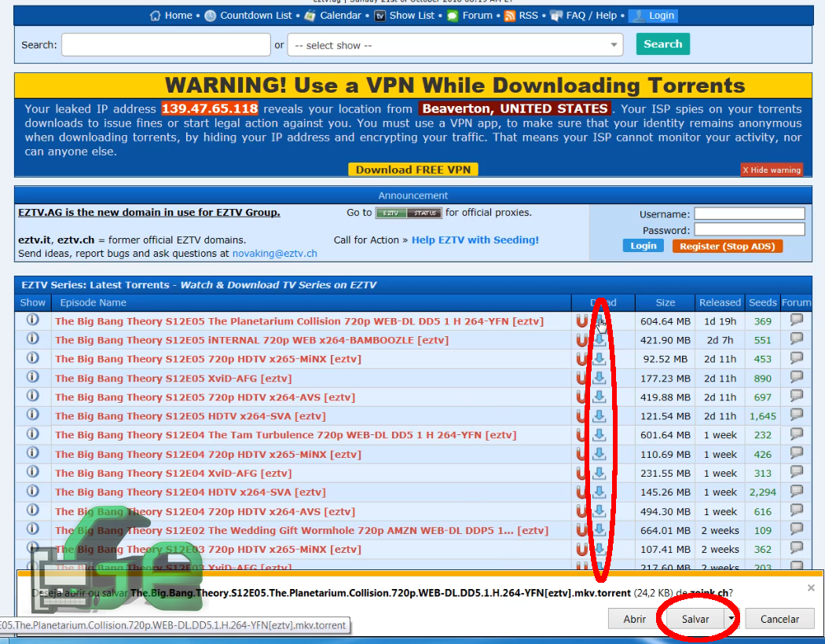Download torrent file for S12E04 XviD-AFG row
This screenshot has height=644, width=825.
click(x=599, y=473)
